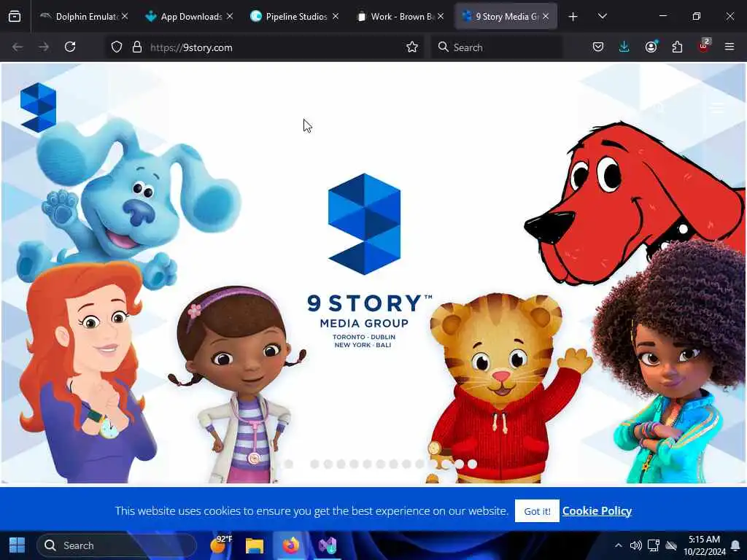Select the first carousel slide dot

pos(289,464)
